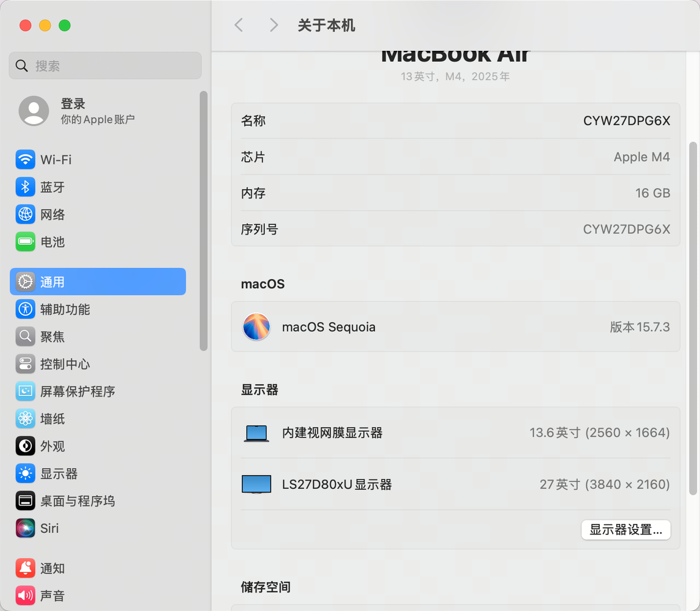Image resolution: width=700 pixels, height=611 pixels.
Task: Minimize the window with the yellow button
Action: [x=45, y=25]
